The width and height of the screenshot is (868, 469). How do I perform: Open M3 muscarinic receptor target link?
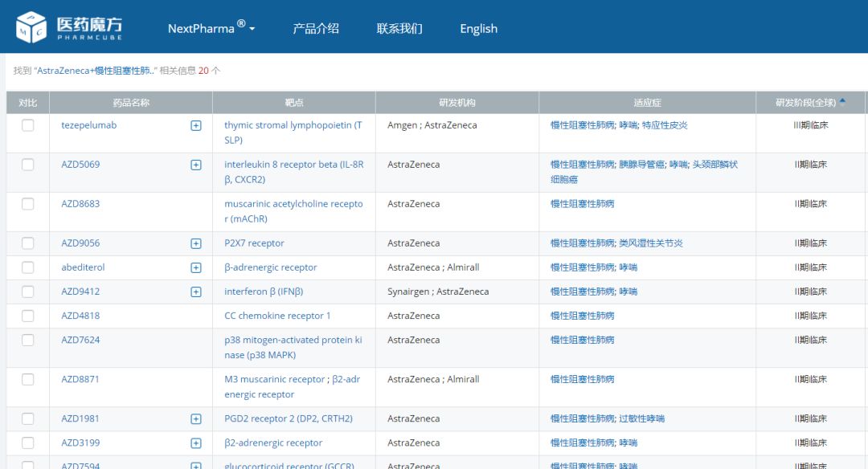click(276, 379)
